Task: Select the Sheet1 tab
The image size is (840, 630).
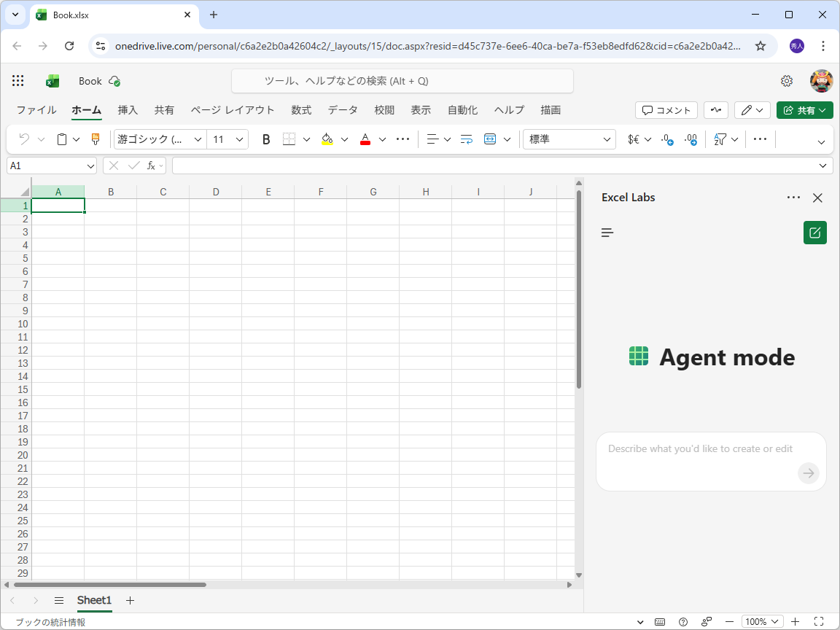Action: (94, 601)
